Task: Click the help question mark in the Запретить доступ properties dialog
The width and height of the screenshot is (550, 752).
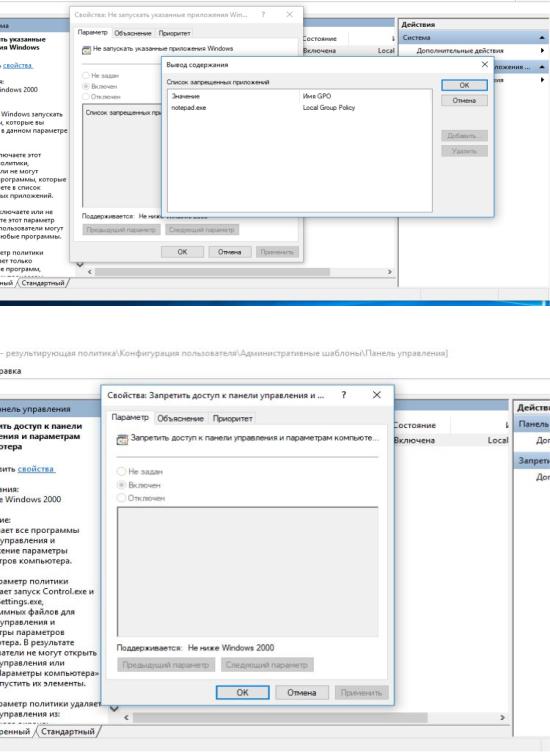Action: click(343, 395)
